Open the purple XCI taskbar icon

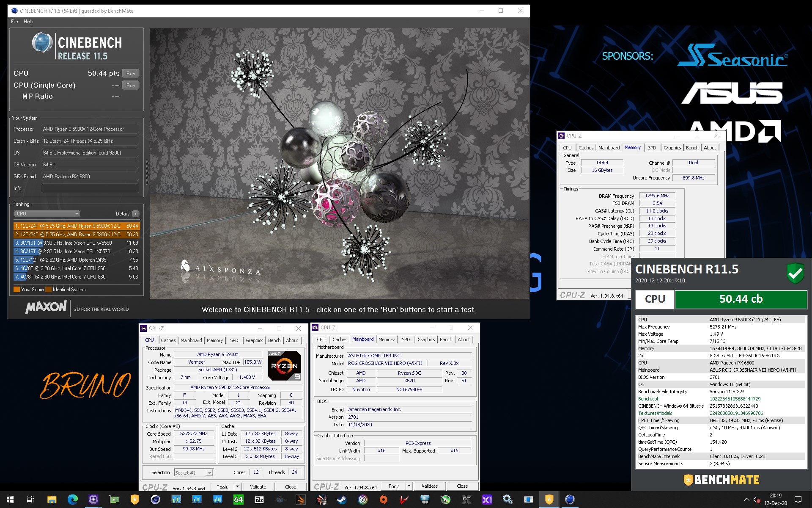click(487, 500)
